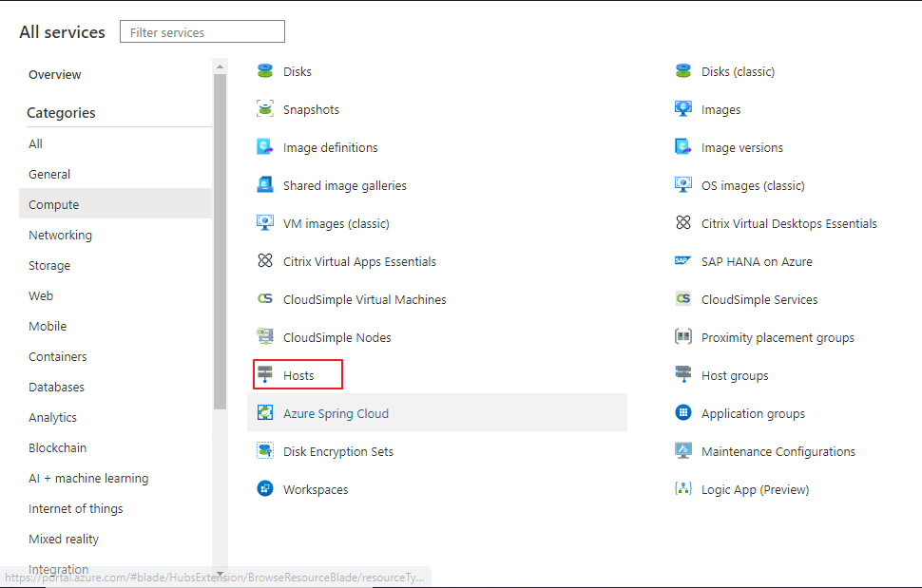
Task: Click the Snapshots service icon
Action: click(x=265, y=109)
